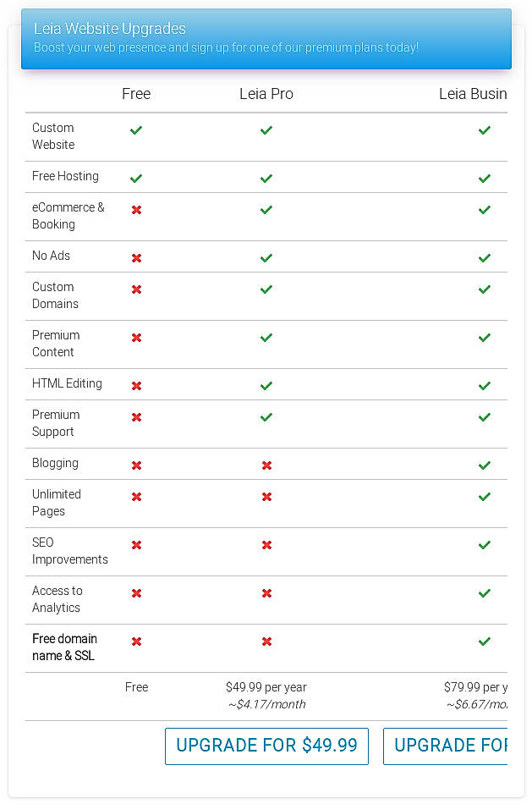This screenshot has height=804, width=532.
Task: Select the red cross for Blogging under Leia Pro
Action: coord(266,465)
